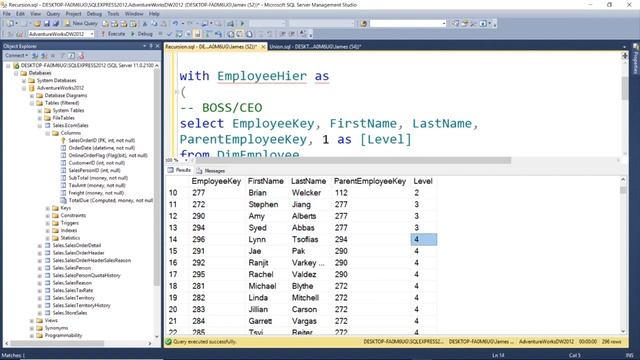Click Display Estimated Execution Plan icon
Image resolution: width=640 pixels, height=360 pixels.
[x=179, y=34]
